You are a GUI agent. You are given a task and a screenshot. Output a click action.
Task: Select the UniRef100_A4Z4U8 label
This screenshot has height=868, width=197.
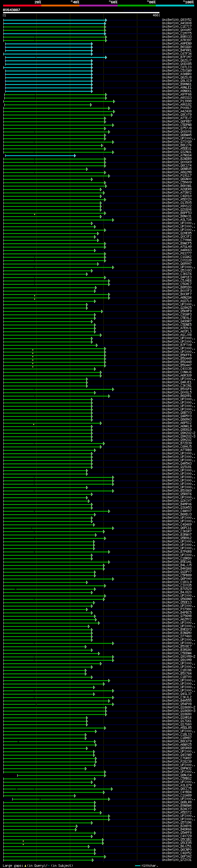(x=177, y=111)
